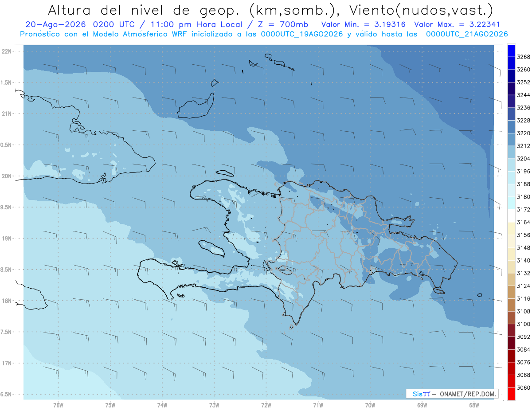Viewport: 532px width, 411px height.
Task: Click the '3172' color scale value
Action: coord(524,209)
